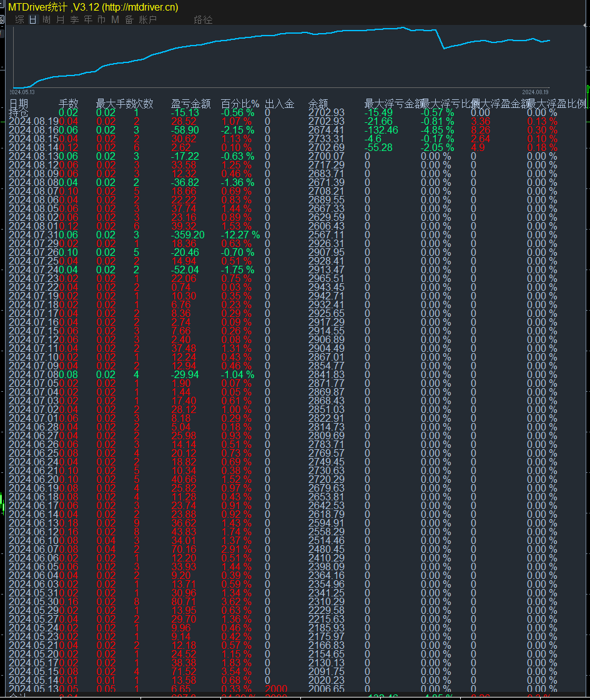Click the 2024.05.13 chart start date label

pyautogui.click(x=22, y=92)
